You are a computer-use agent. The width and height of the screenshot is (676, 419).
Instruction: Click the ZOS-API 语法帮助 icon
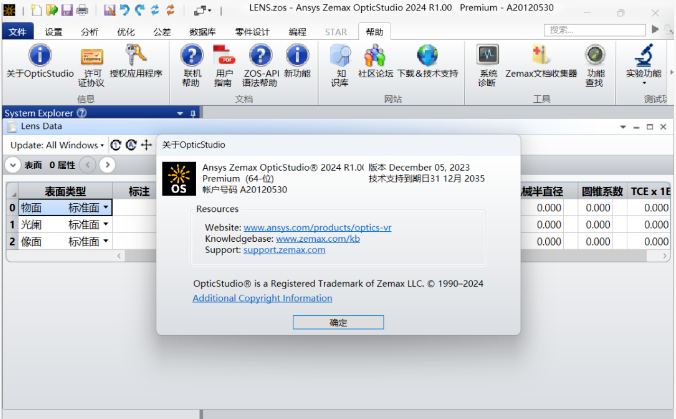tap(260, 56)
